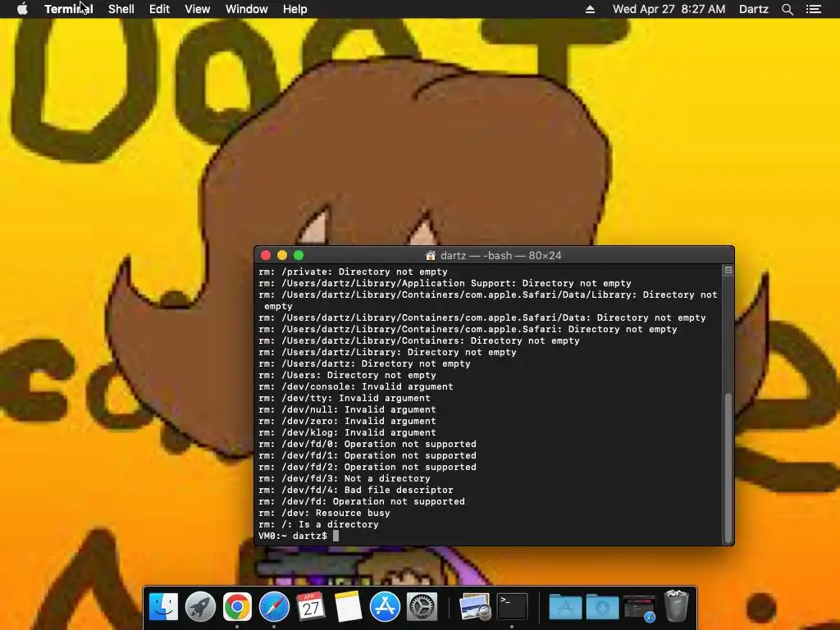This screenshot has height=630, width=840.
Task: Click '/dev/fd/3: Not a directory' line
Action: point(344,478)
